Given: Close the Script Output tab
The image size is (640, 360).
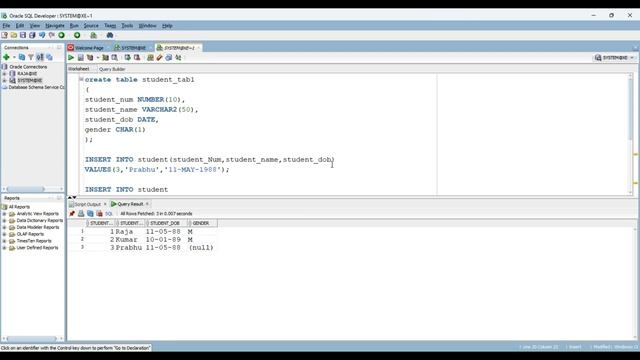Looking at the screenshot, I should click(x=105, y=204).
